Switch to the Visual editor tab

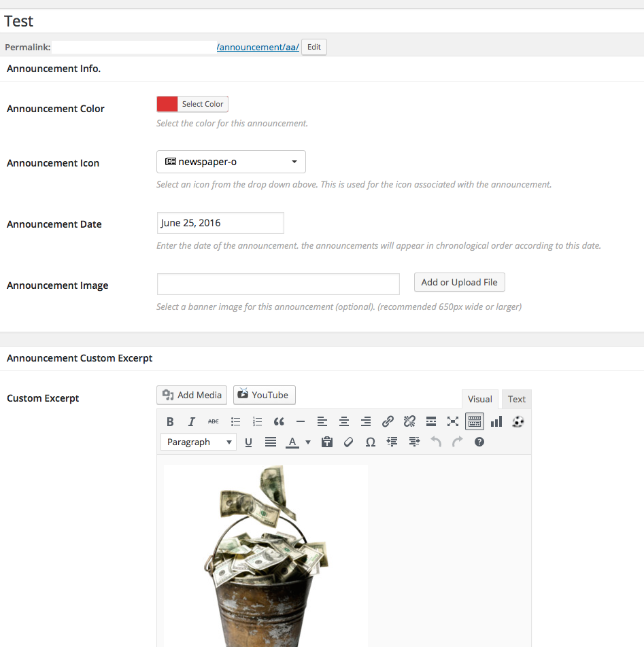[479, 400]
